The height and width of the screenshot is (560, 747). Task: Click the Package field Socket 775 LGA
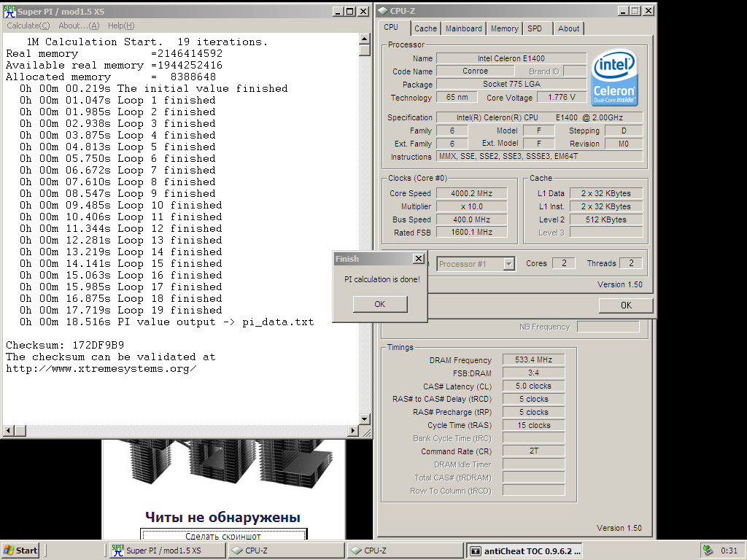511,85
